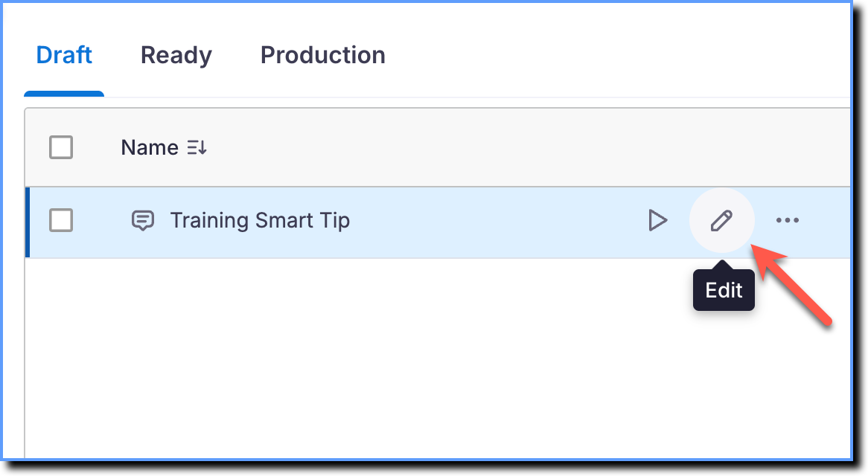Play the Training Smart Tip preview

657,220
